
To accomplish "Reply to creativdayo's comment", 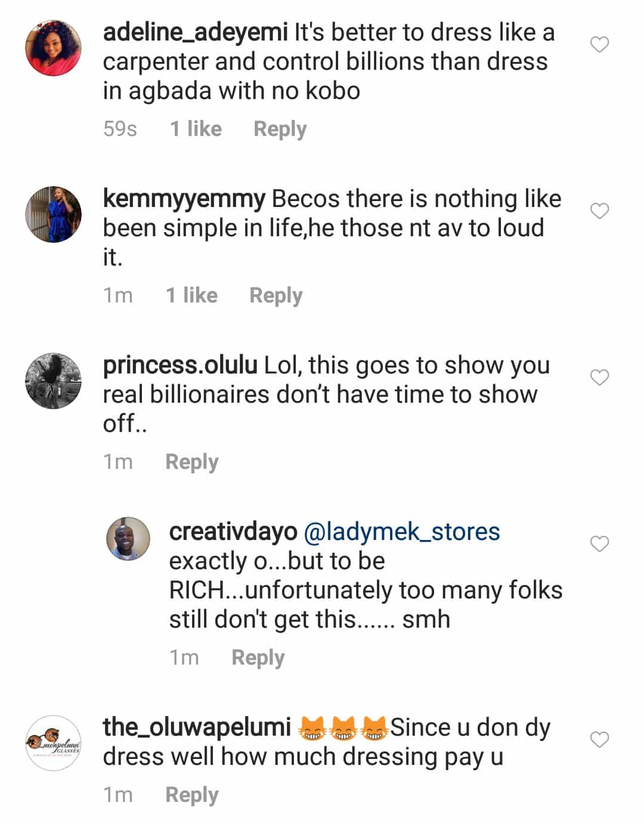I will (258, 658).
